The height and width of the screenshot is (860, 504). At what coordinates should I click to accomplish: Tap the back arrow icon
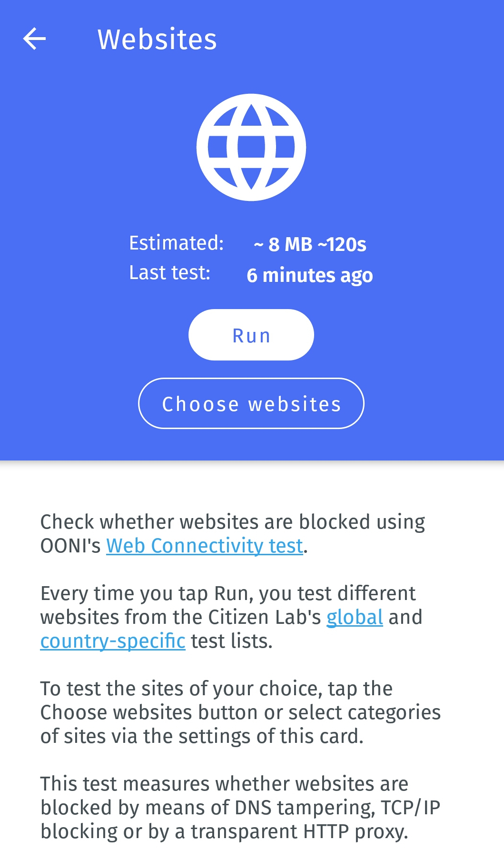35,39
